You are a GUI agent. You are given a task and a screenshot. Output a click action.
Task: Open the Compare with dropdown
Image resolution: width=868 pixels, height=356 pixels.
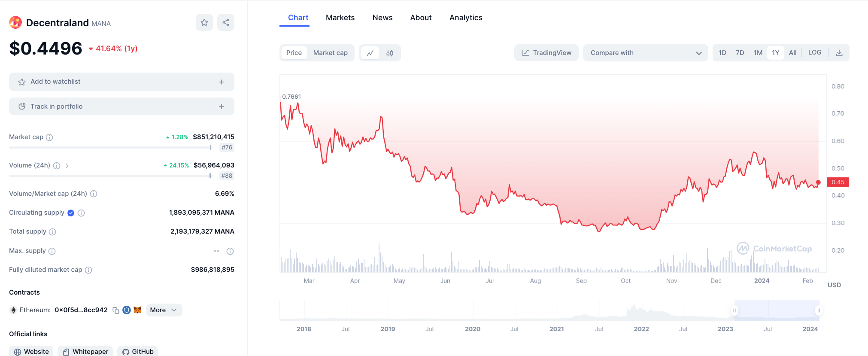645,53
